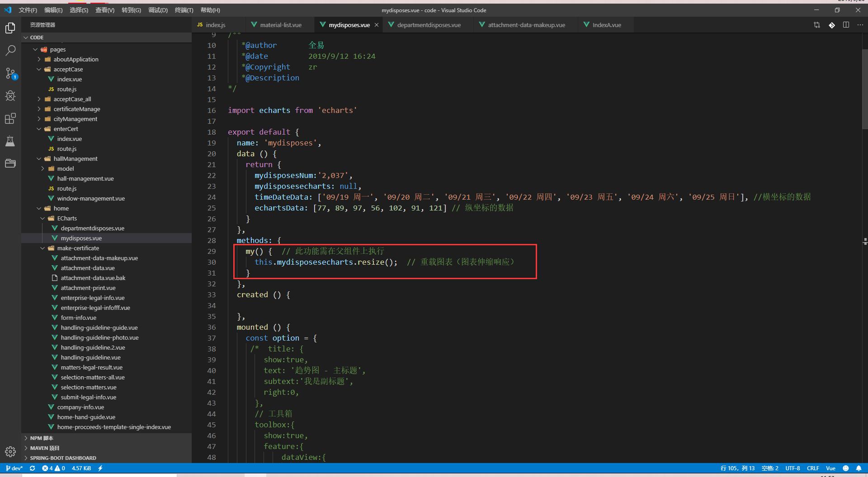Expand the SPRING-BOOT DASHBOARD section

[107, 458]
